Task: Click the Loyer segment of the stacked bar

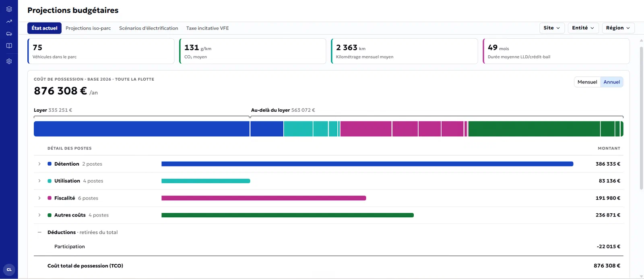Action: point(142,129)
